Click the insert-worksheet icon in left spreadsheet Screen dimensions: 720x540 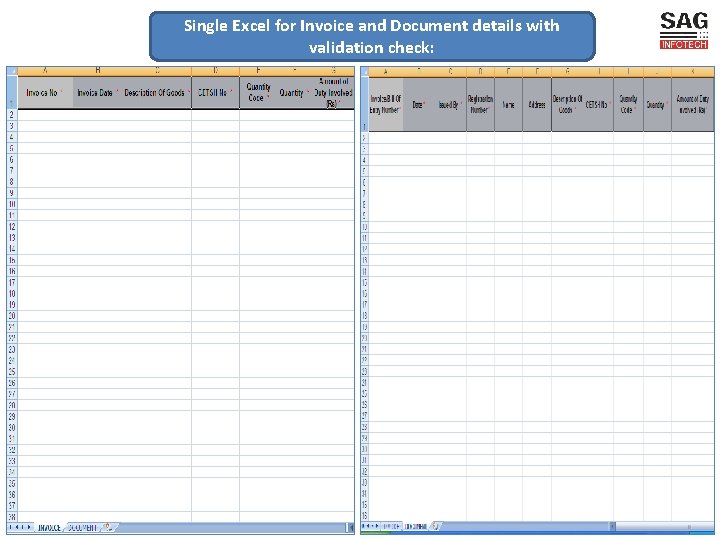pyautogui.click(x=108, y=527)
